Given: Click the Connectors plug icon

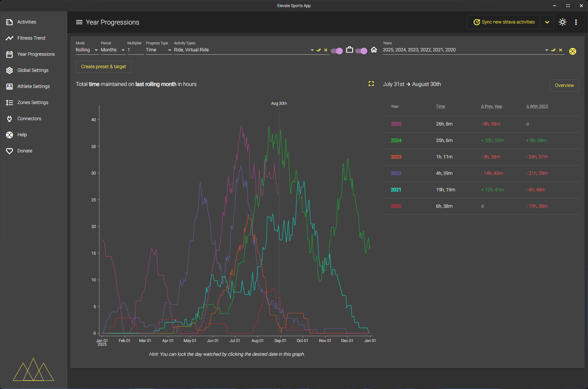Looking at the screenshot, I should click(x=9, y=118).
